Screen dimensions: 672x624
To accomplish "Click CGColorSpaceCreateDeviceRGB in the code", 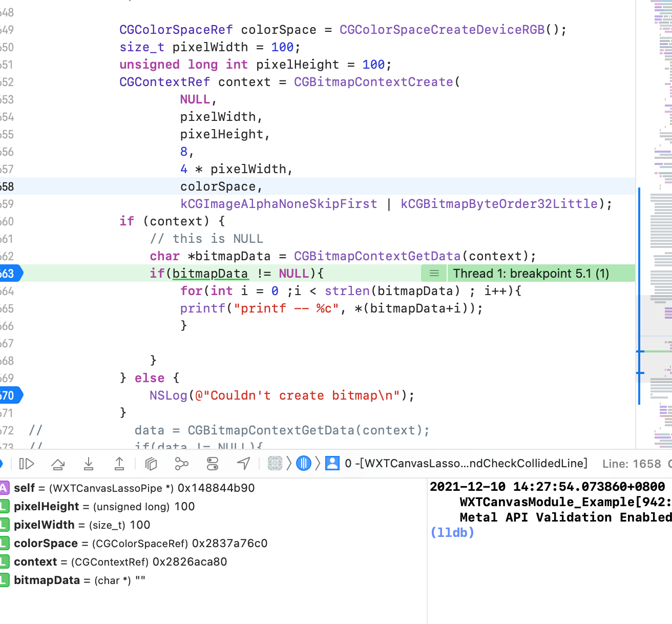I will (442, 30).
